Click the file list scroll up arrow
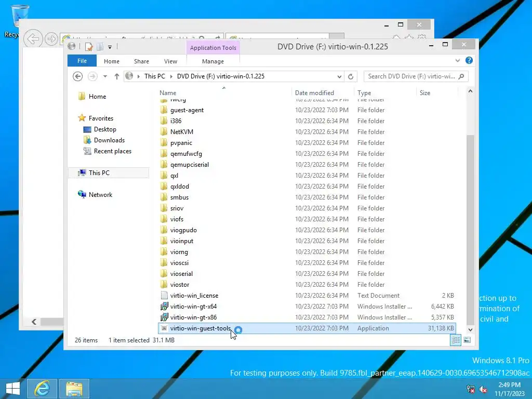The height and width of the screenshot is (399, 532). [x=470, y=91]
